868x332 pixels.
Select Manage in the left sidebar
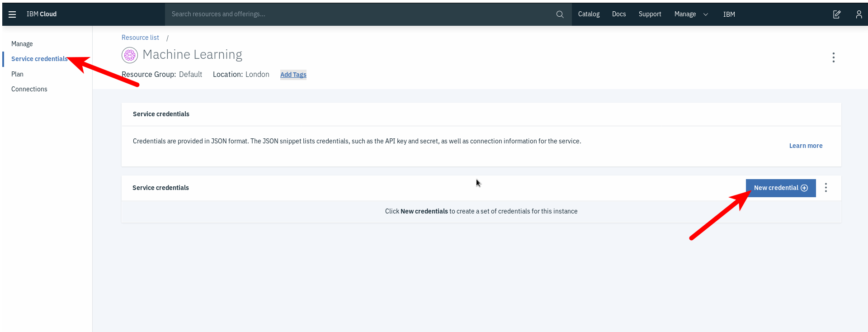click(22, 44)
